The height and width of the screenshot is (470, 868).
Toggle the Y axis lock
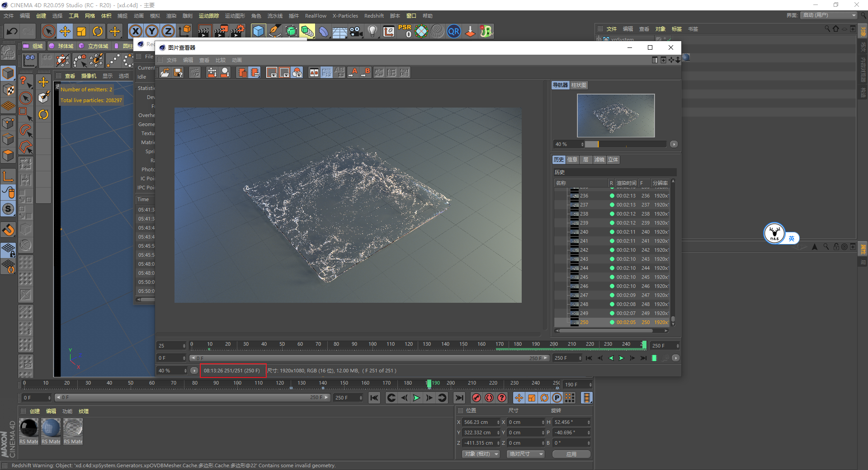coord(152,31)
